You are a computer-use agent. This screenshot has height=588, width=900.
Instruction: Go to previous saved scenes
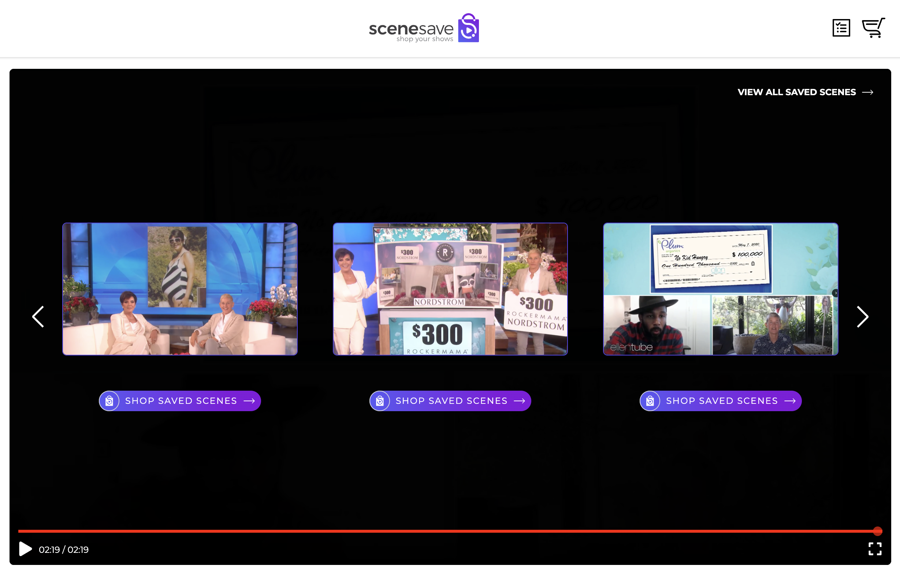pyautogui.click(x=38, y=316)
